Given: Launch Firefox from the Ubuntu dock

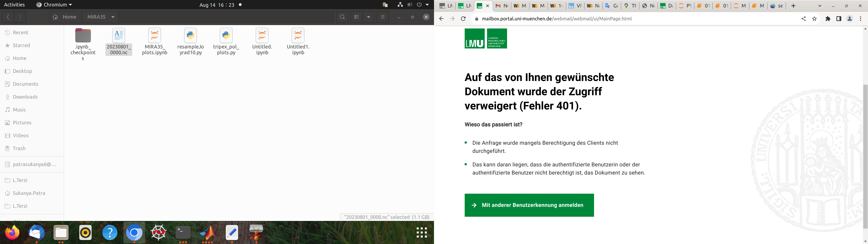Looking at the screenshot, I should (13, 232).
